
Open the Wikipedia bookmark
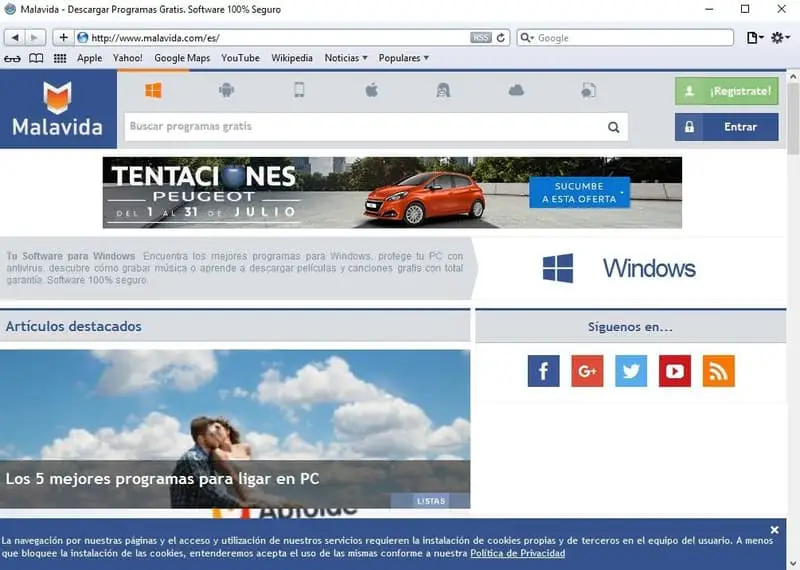pyautogui.click(x=292, y=58)
